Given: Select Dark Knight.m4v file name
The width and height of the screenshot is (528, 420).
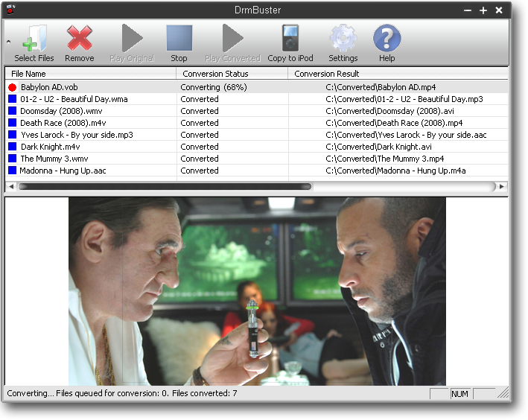Looking at the screenshot, I should click(x=51, y=147).
